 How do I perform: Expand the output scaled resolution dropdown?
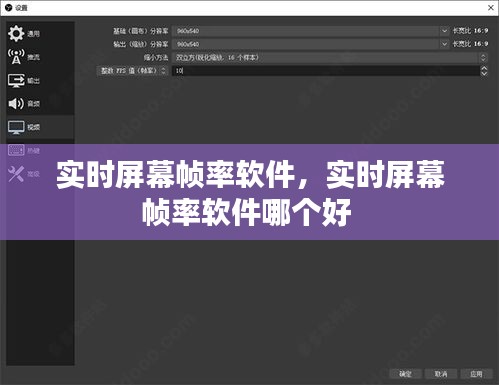[444, 44]
